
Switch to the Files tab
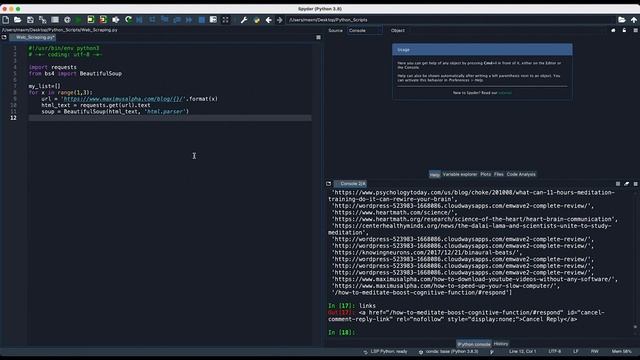[x=499, y=174]
